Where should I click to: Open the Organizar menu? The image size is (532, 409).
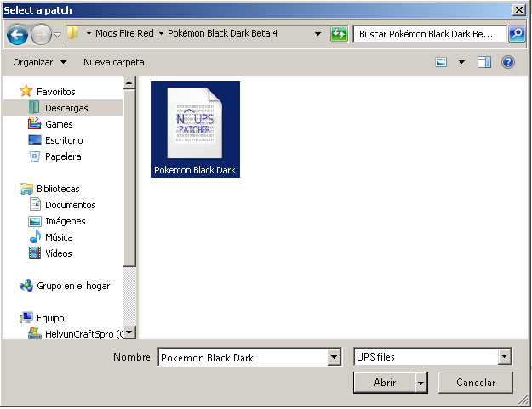point(39,62)
